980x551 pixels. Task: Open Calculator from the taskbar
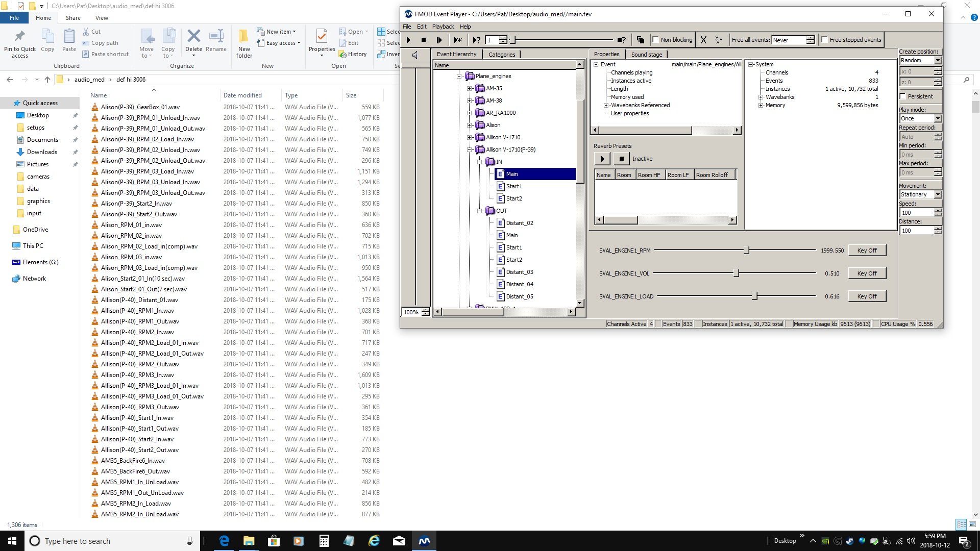(x=324, y=541)
